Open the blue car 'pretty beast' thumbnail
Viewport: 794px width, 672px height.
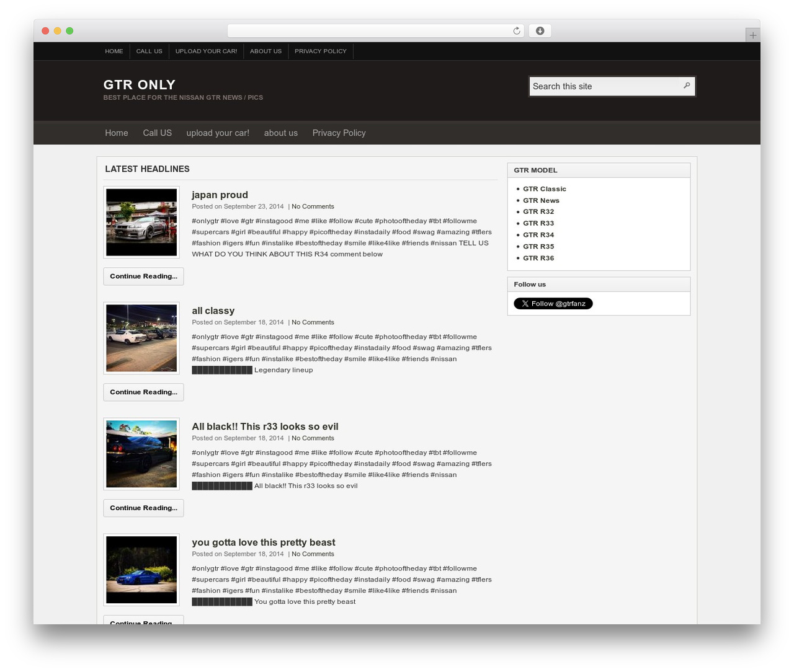point(141,570)
